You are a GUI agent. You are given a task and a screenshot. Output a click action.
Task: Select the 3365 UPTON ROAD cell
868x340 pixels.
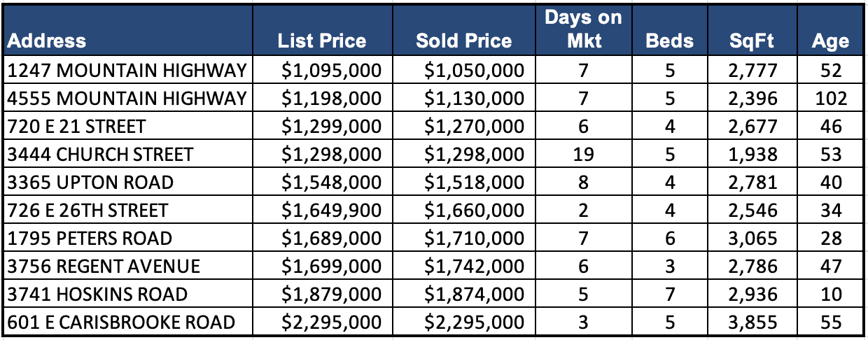pyautogui.click(x=91, y=182)
